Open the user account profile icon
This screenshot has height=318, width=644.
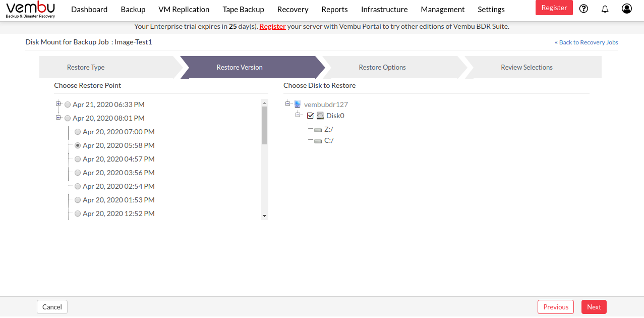point(627,8)
